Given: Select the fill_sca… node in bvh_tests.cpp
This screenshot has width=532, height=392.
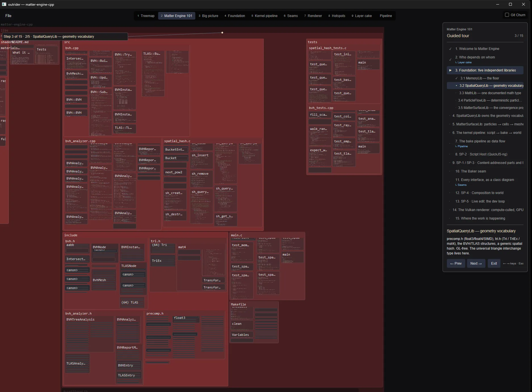Looking at the screenshot, I should pyautogui.click(x=320, y=115).
